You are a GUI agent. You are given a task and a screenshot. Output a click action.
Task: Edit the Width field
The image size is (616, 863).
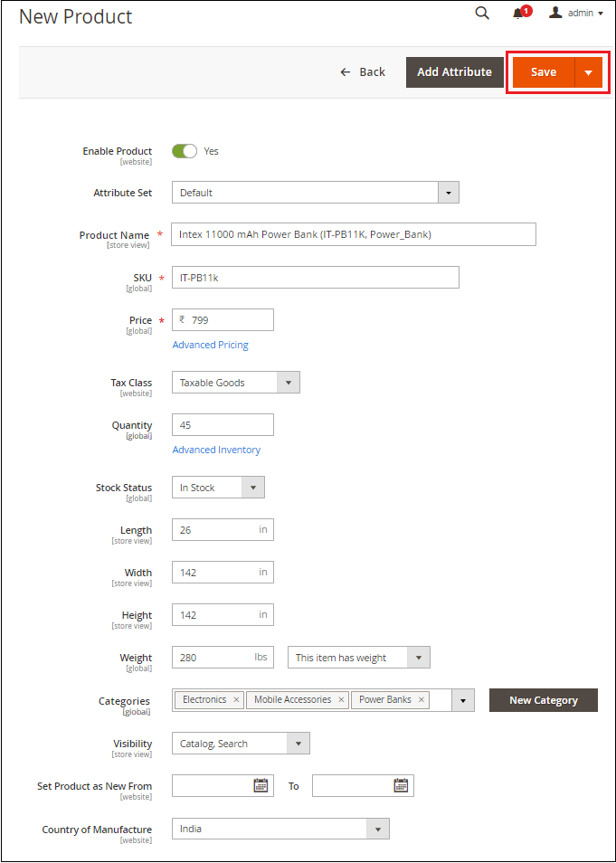tap(223, 573)
